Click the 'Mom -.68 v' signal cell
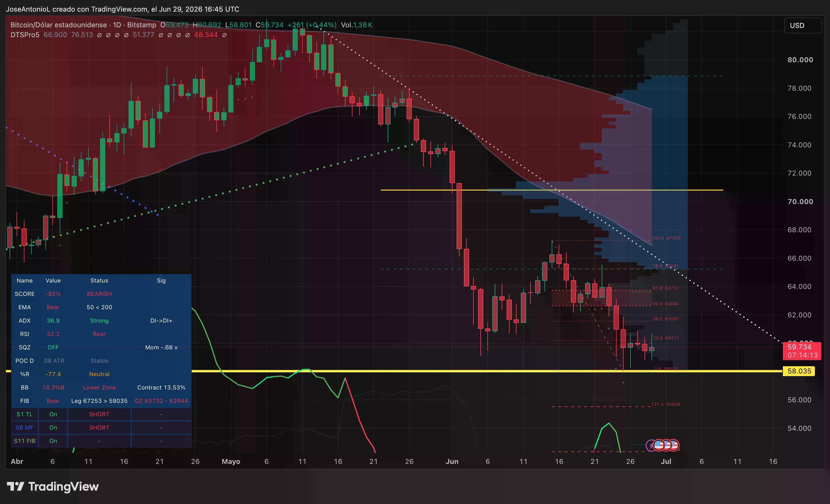 click(161, 347)
